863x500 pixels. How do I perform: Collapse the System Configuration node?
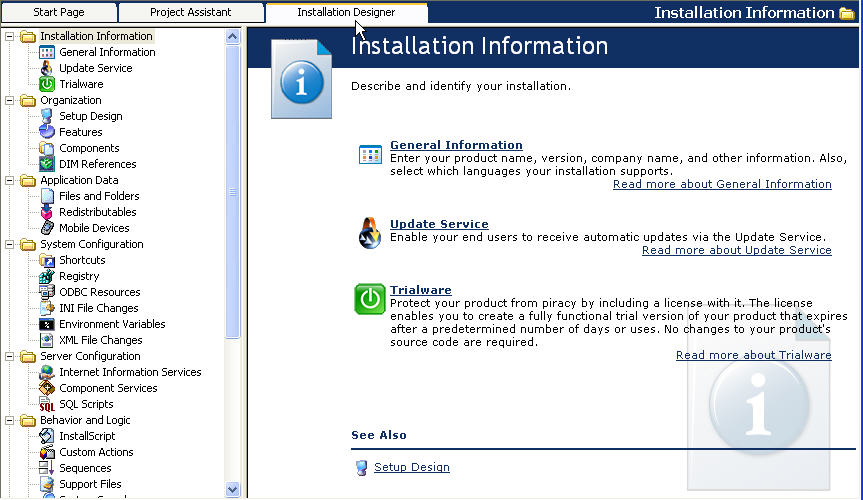10,244
